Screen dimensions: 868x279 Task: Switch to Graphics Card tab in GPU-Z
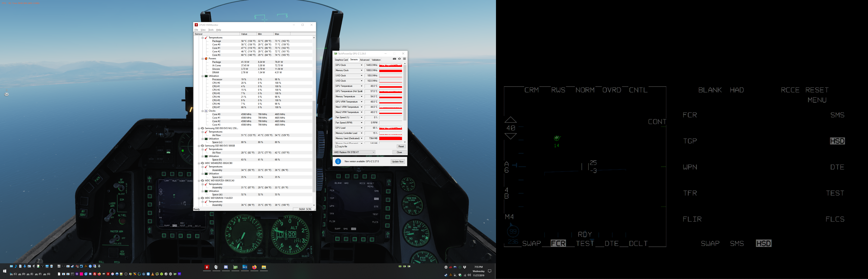341,60
